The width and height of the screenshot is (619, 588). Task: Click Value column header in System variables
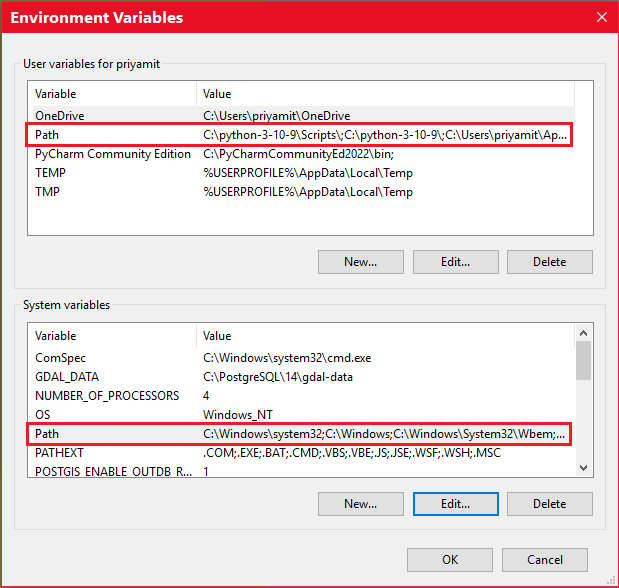(385, 336)
